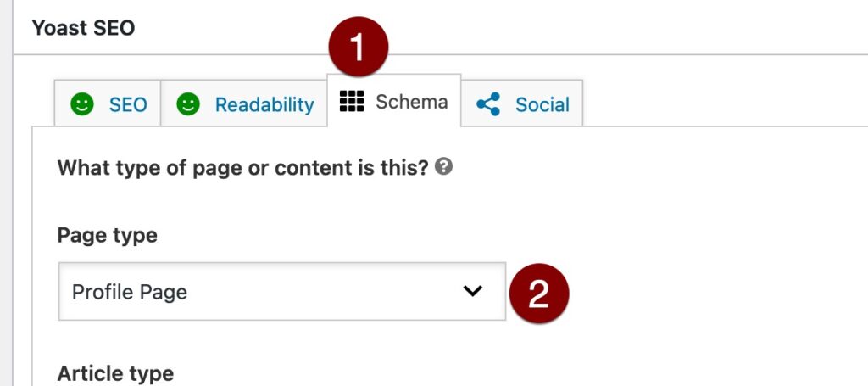Screen dimensions: 868x386
Task: Click the Article type label
Action: coord(115,373)
